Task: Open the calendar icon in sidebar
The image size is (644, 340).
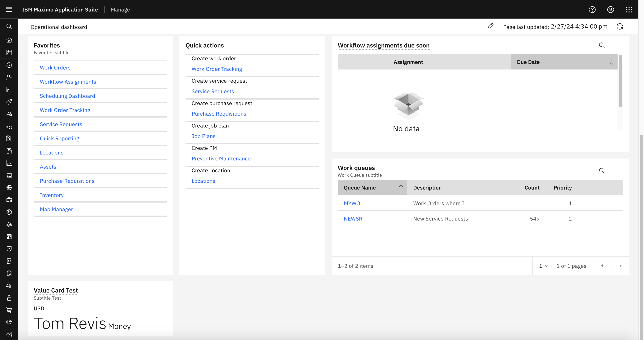Action: click(x=9, y=236)
